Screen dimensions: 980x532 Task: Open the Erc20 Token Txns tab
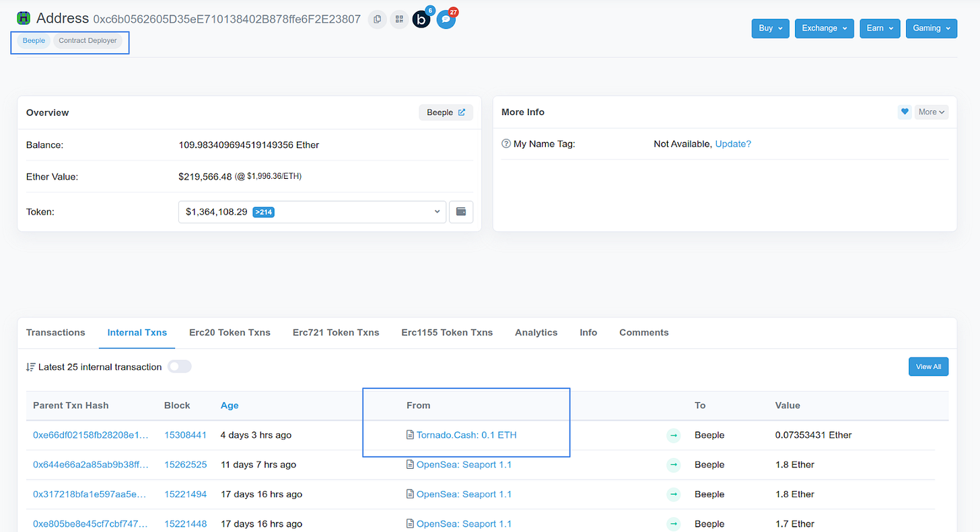point(230,332)
